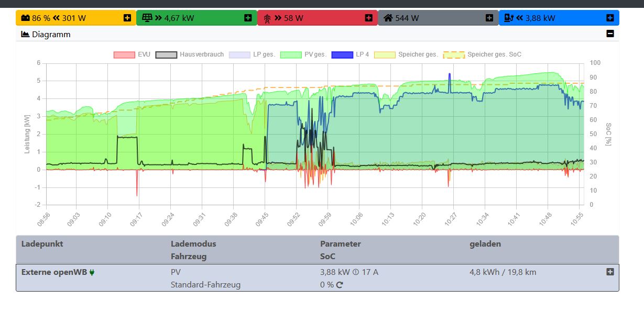The image size is (644, 311).
Task: Click the green plug icon beside Externe openWB
Action: coord(92,272)
